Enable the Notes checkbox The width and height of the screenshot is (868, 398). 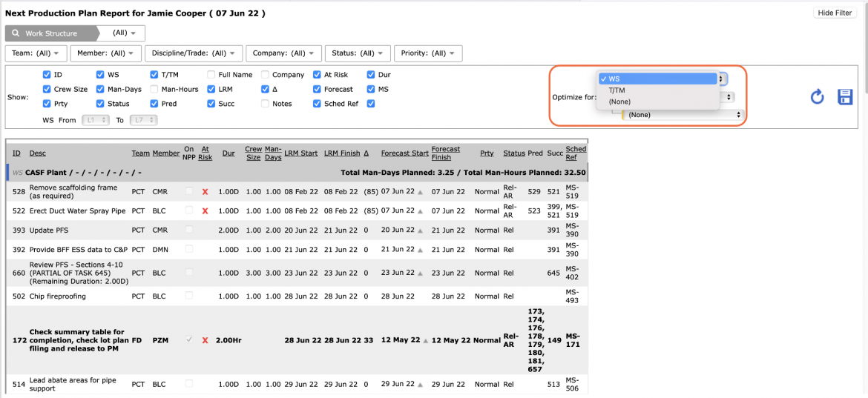pyautogui.click(x=265, y=103)
